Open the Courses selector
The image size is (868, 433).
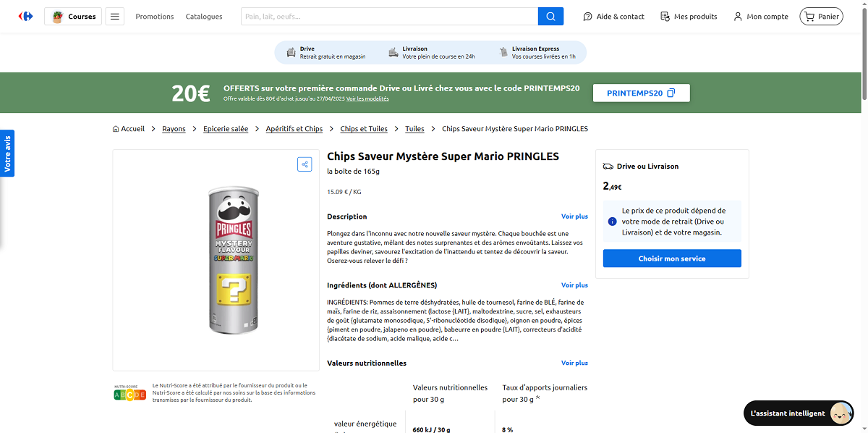tap(75, 16)
